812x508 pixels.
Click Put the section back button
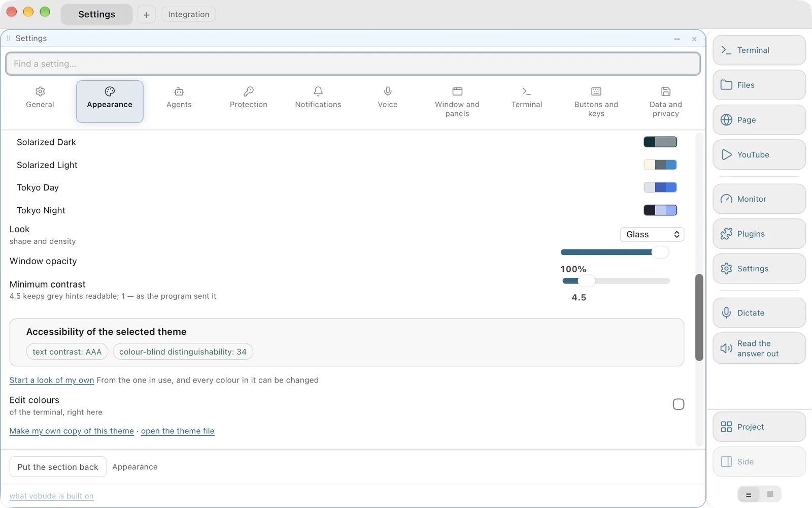coord(58,467)
